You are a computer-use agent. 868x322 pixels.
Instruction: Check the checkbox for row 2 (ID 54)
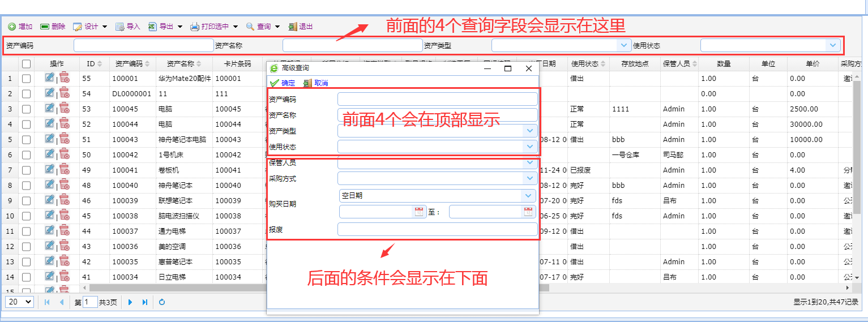point(26,94)
